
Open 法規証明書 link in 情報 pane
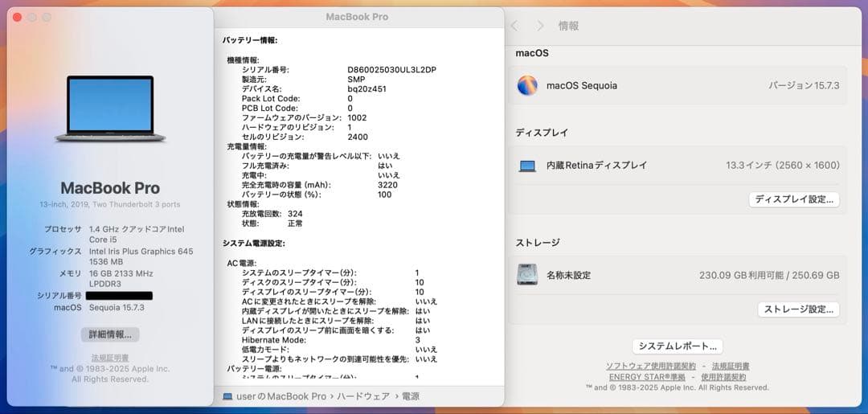point(731,366)
